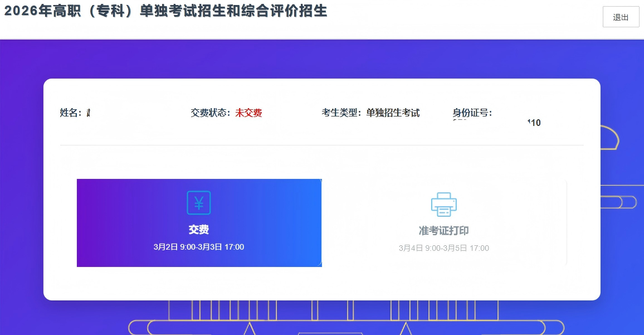Click the 交费状态 label

pos(210,113)
